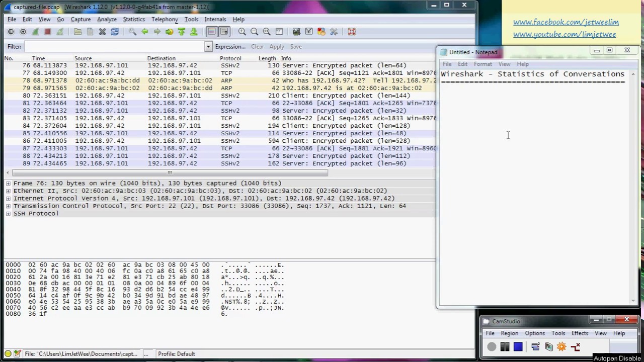
Task: Open Effects menu in CamStudio
Action: 580,333
